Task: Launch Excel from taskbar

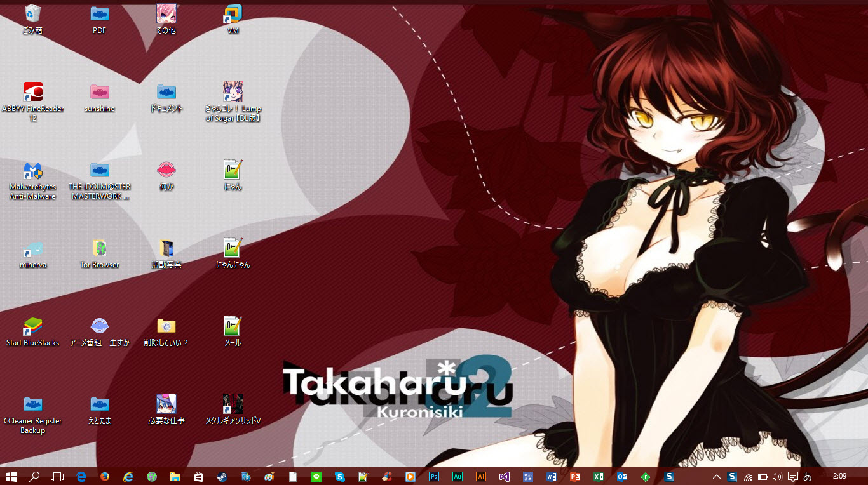Action: tap(599, 476)
